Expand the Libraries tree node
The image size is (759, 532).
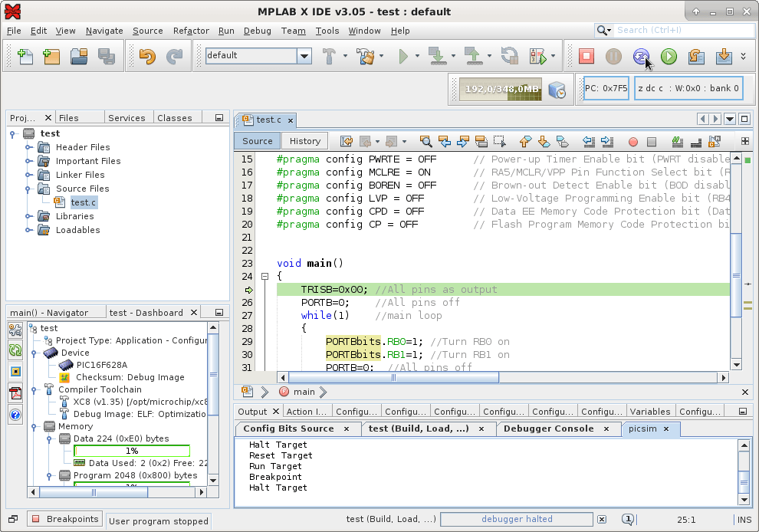pyautogui.click(x=28, y=216)
